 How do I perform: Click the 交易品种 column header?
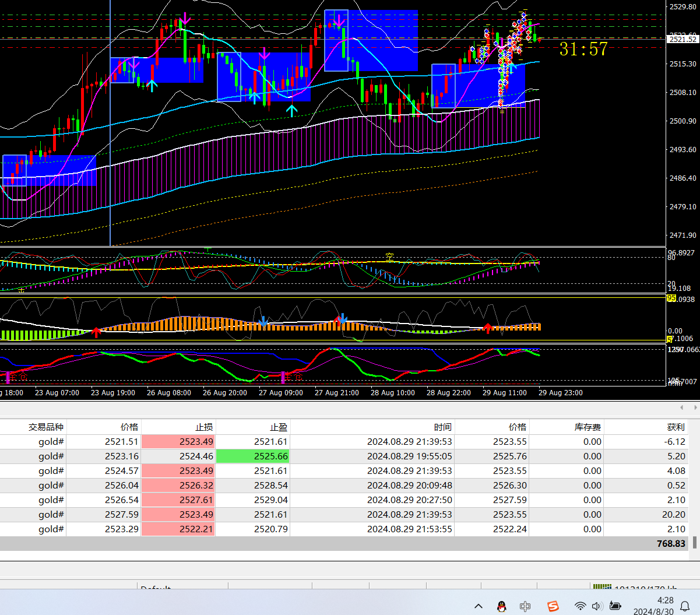(x=45, y=427)
